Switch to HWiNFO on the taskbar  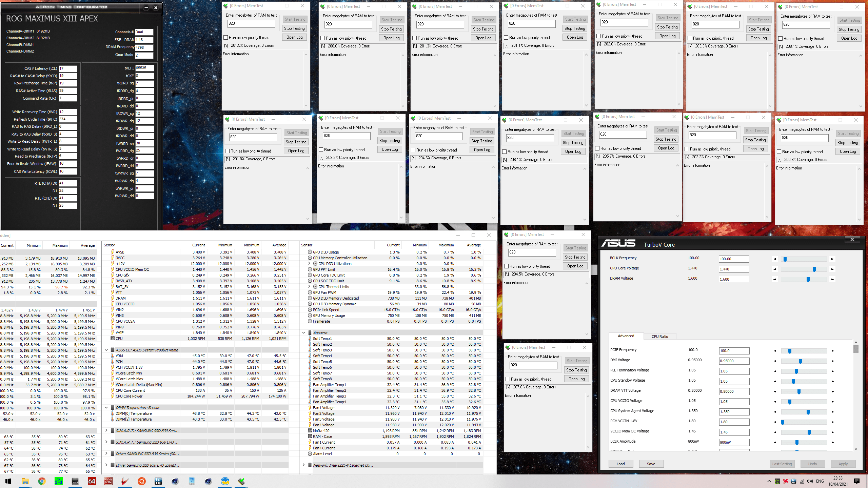[158, 481]
